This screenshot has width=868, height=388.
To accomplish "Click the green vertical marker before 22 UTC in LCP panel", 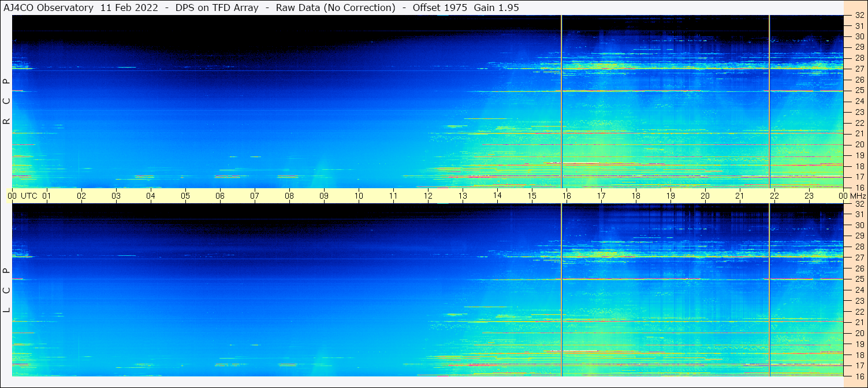I will (x=769, y=290).
